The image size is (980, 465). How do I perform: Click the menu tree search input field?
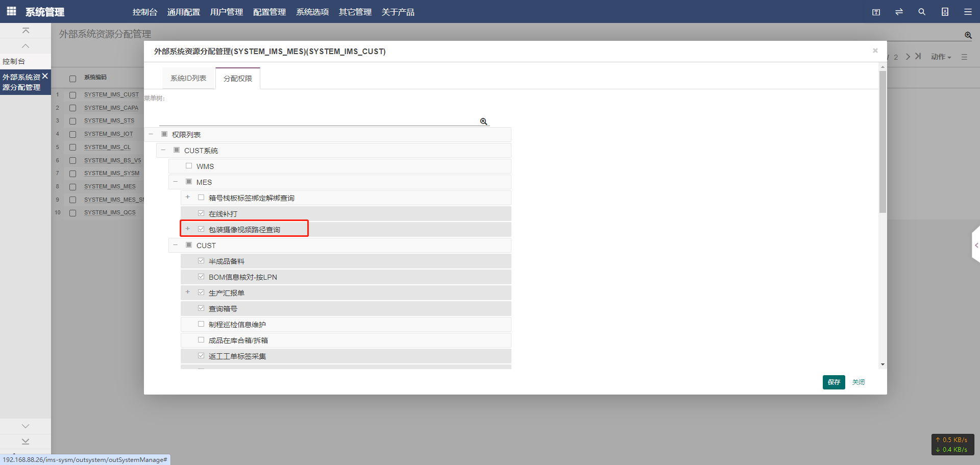tap(319, 119)
